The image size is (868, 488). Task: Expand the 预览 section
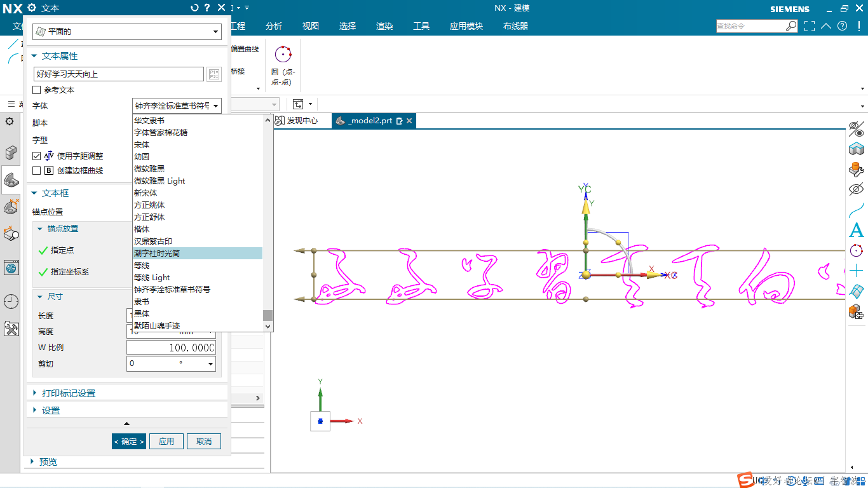point(32,462)
